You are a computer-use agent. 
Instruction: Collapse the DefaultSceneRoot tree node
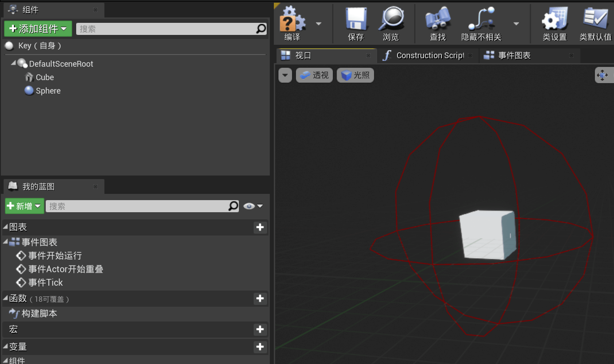tap(13, 64)
